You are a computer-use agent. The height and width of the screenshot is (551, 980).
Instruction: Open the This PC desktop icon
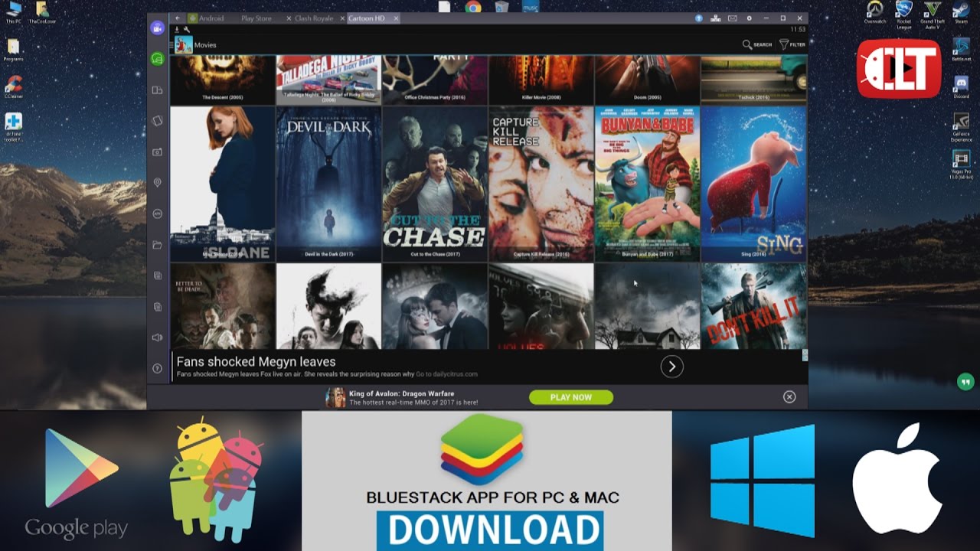coord(14,12)
